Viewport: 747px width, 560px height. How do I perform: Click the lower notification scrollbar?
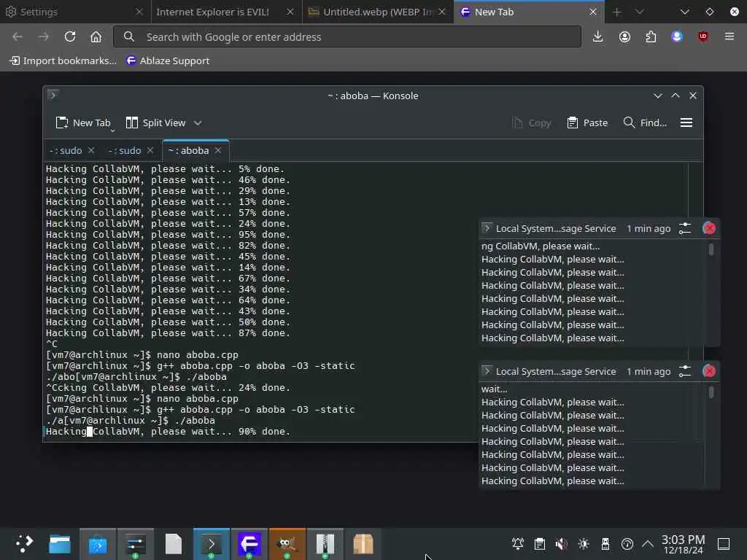(711, 392)
